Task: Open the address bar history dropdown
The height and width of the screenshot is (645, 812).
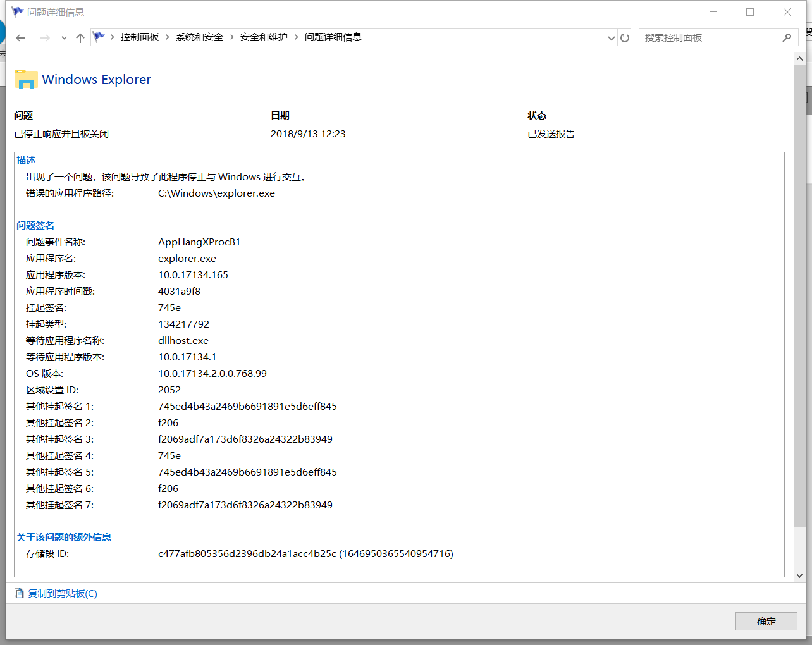Action: 611,37
